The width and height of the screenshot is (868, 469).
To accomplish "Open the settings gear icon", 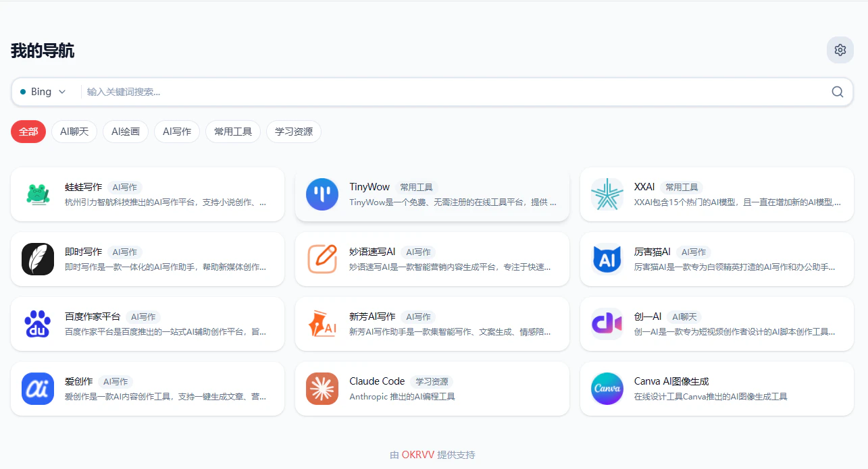I will click(x=840, y=50).
